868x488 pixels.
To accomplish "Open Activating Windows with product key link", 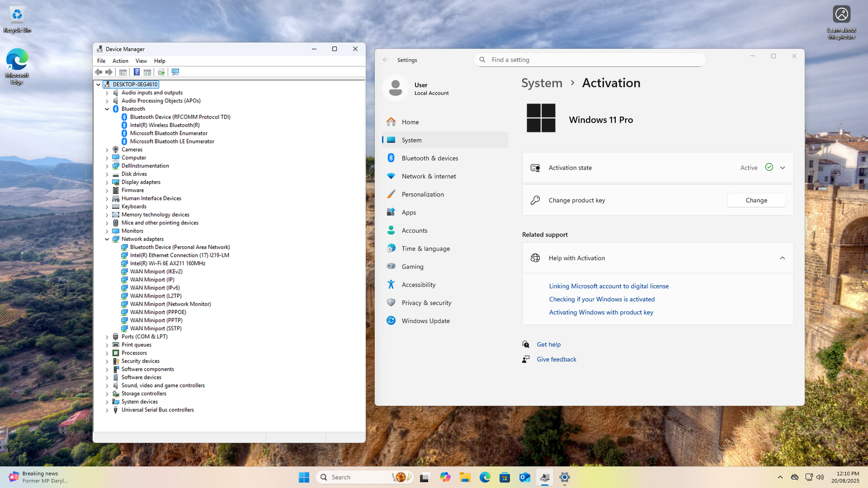I will (601, 312).
